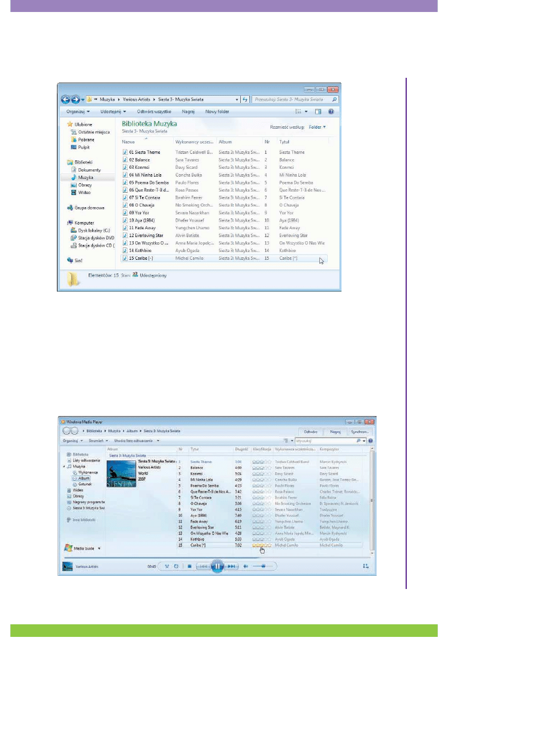Mute the Media Player sound
The width and height of the screenshot is (535, 756).
(x=246, y=566)
